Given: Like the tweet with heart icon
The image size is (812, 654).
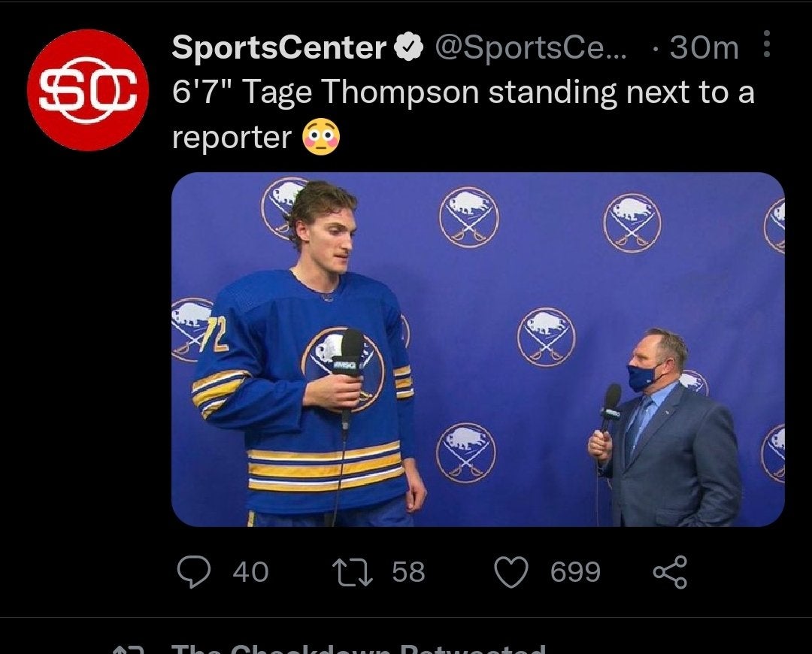Looking at the screenshot, I should pyautogui.click(x=511, y=572).
